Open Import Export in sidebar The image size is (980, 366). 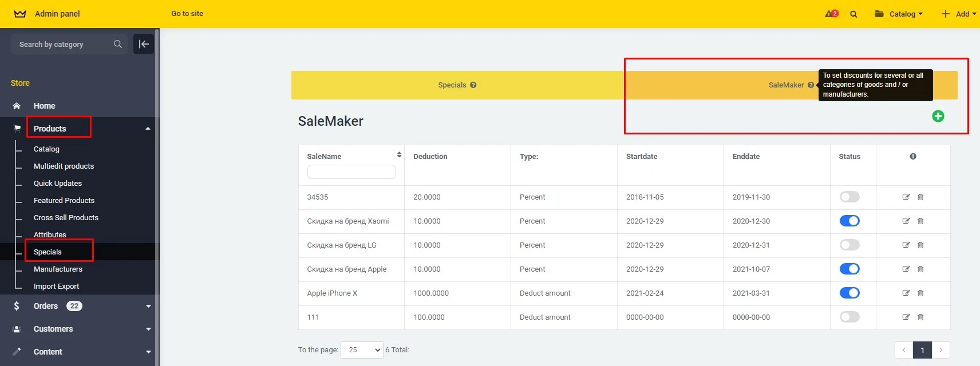tap(56, 286)
